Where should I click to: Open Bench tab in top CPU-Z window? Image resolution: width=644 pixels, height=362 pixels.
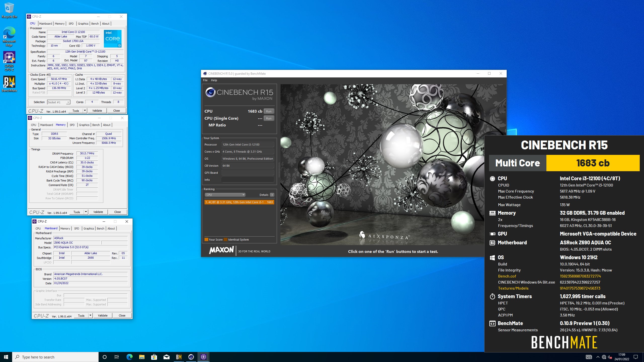pos(95,24)
